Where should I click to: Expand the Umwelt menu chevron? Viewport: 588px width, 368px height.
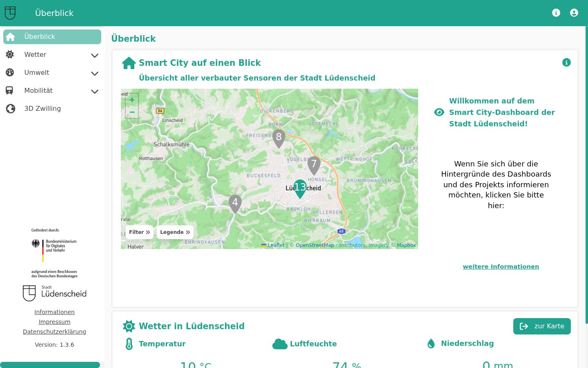click(x=95, y=74)
